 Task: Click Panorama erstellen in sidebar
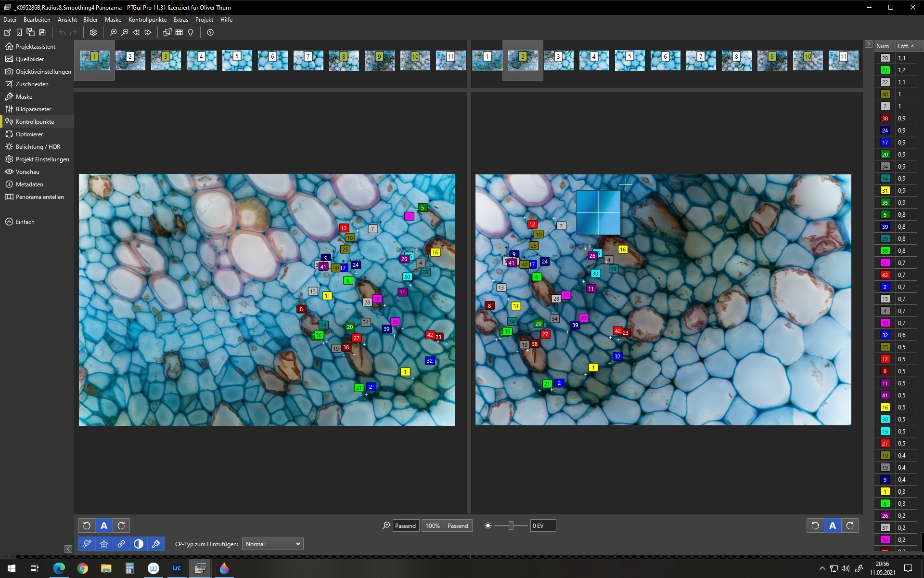[39, 197]
